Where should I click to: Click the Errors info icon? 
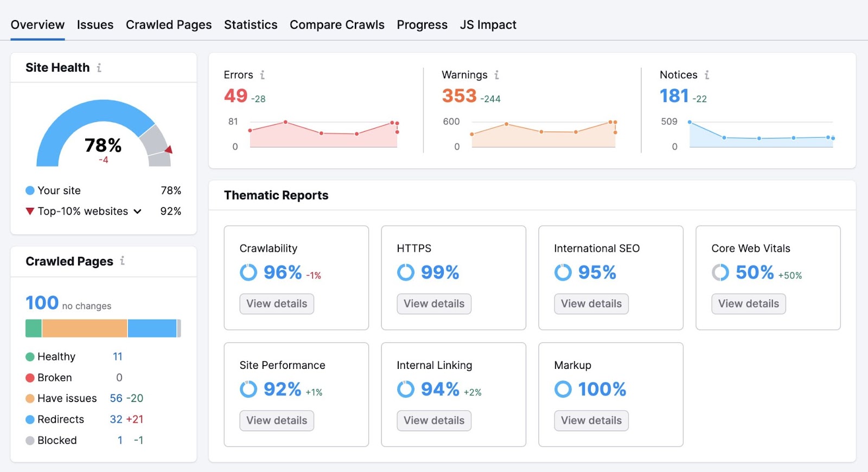pos(262,75)
